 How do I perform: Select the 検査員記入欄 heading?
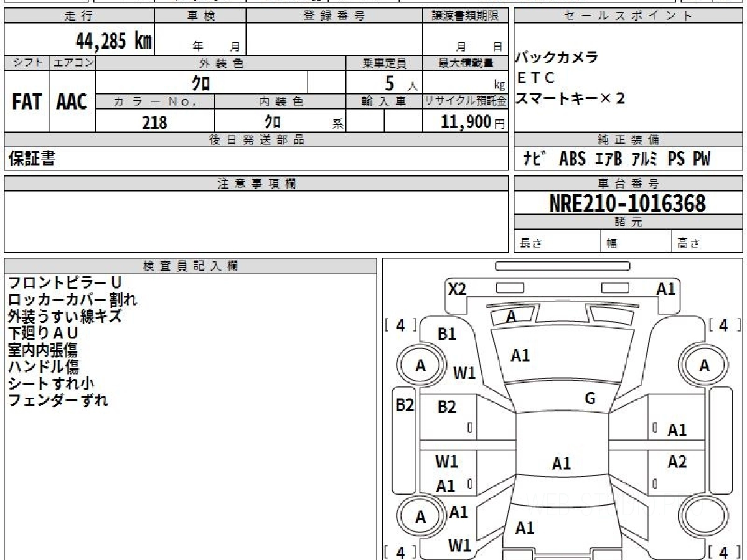pyautogui.click(x=190, y=266)
